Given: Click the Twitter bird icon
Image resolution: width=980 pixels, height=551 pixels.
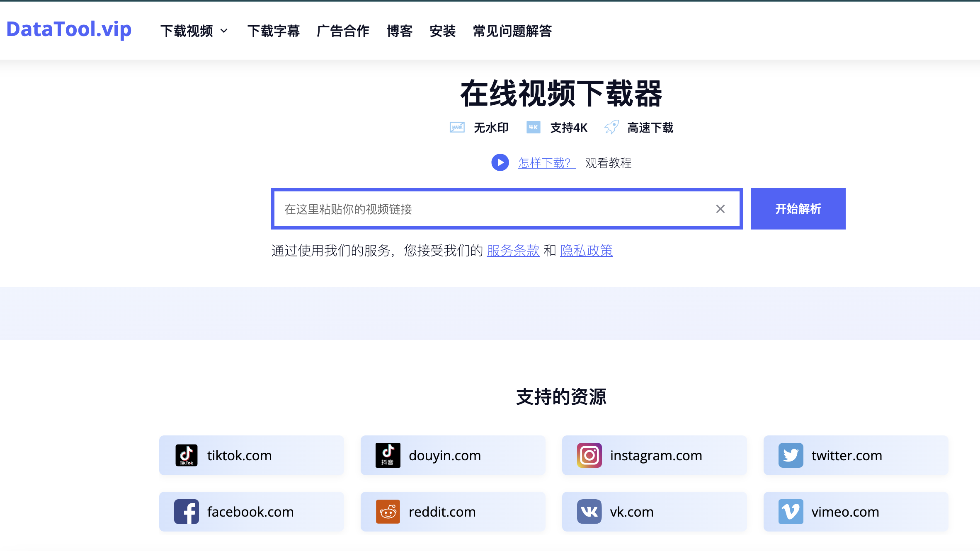Looking at the screenshot, I should pos(791,455).
